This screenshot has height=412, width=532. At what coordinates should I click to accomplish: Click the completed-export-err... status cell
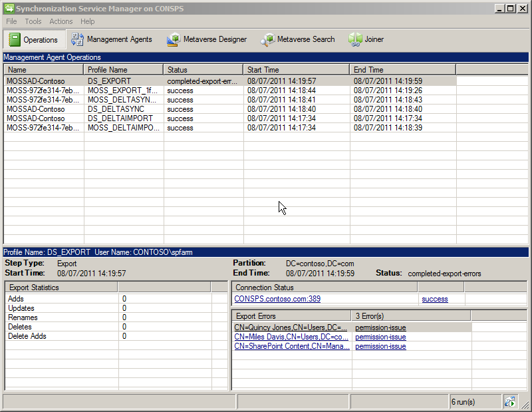coord(202,81)
